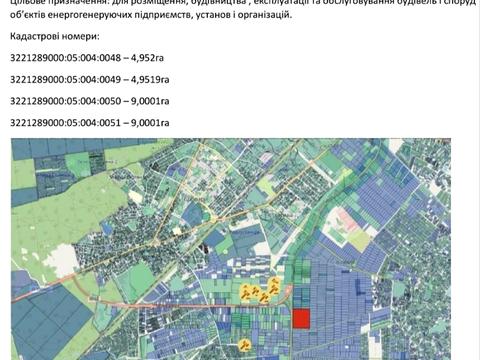Image resolution: width=480 pixels, height=360 pixels.
Task: Click the red highlighted land plot on map
Action: tap(302, 319)
